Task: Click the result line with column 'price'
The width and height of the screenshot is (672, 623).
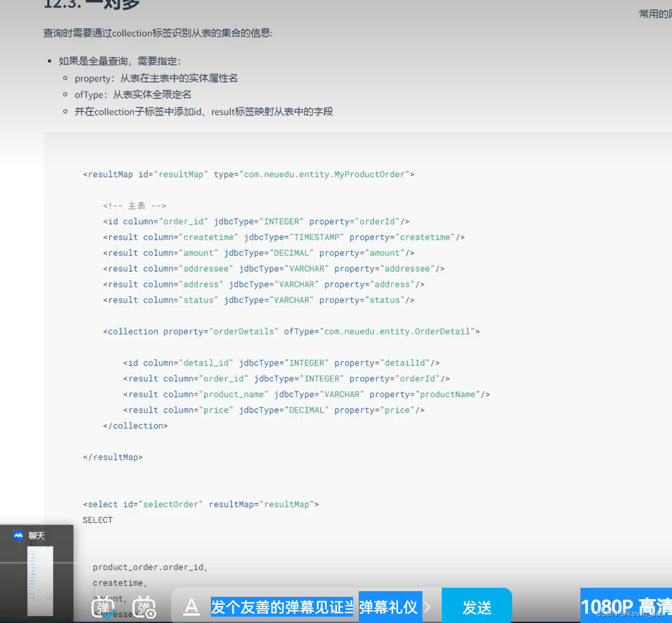Action: (x=274, y=410)
